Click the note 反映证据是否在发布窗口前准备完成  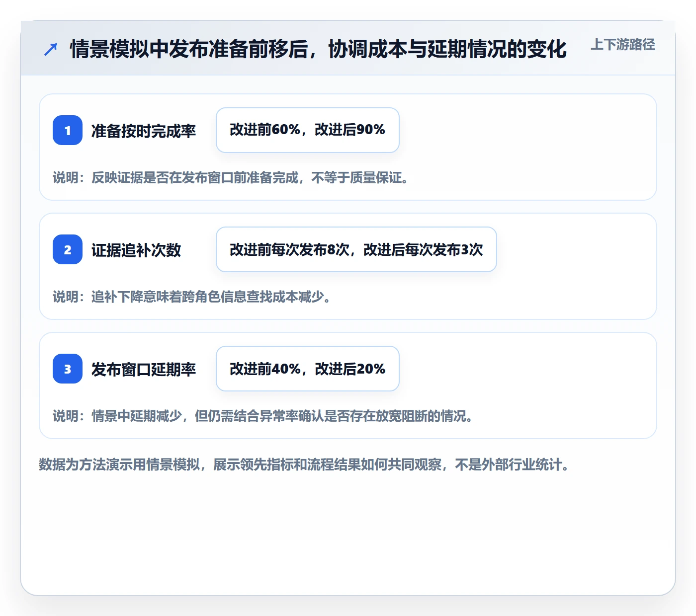195,178
